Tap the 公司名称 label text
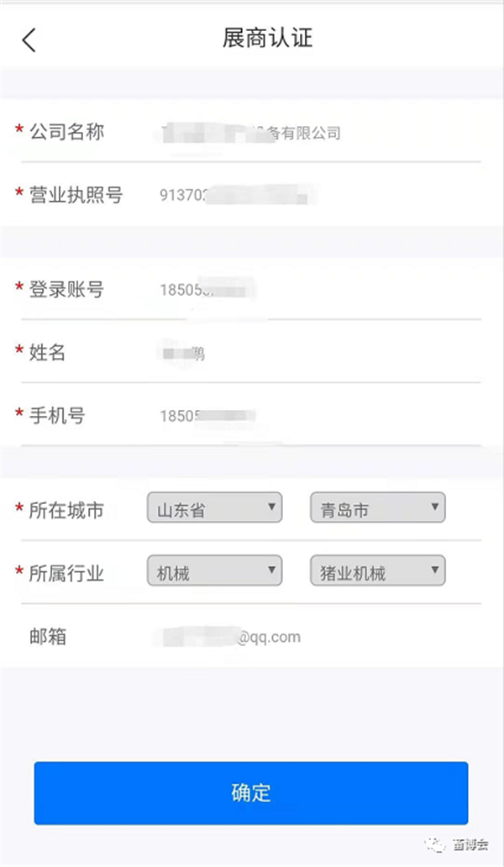Image resolution: width=504 pixels, height=867 pixels. [x=66, y=132]
